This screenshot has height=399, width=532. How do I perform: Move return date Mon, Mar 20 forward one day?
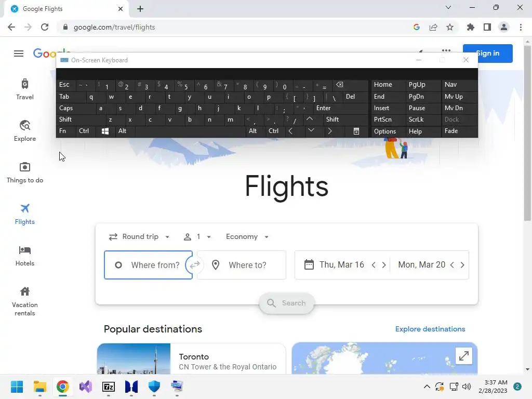click(x=462, y=265)
